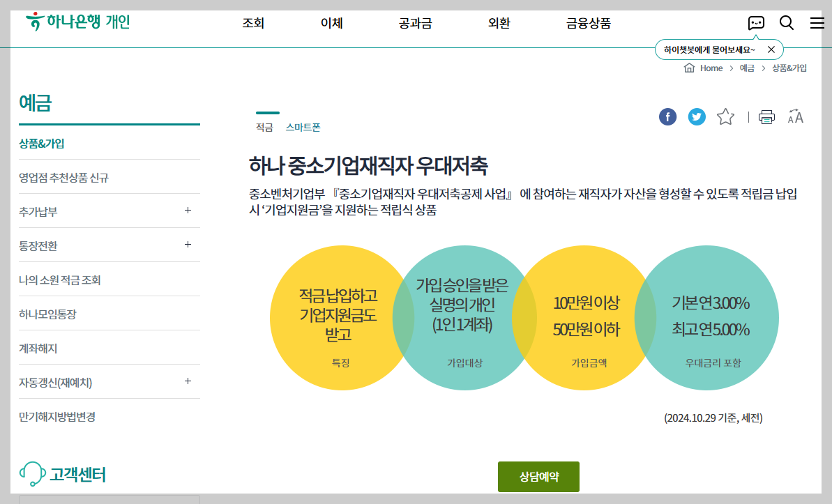The width and height of the screenshot is (832, 504).
Task: Open the hamburger full menu
Action: pos(817,23)
